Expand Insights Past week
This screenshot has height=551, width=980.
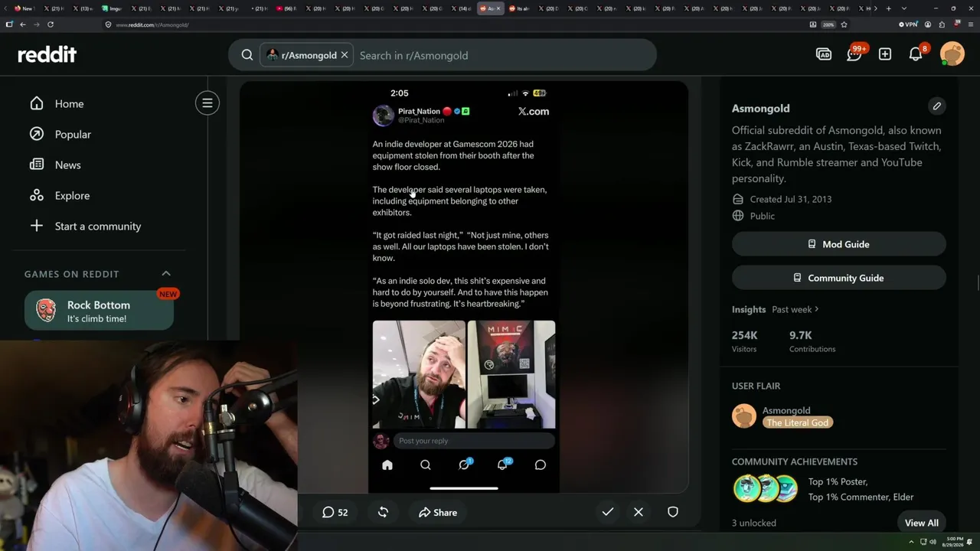point(795,309)
